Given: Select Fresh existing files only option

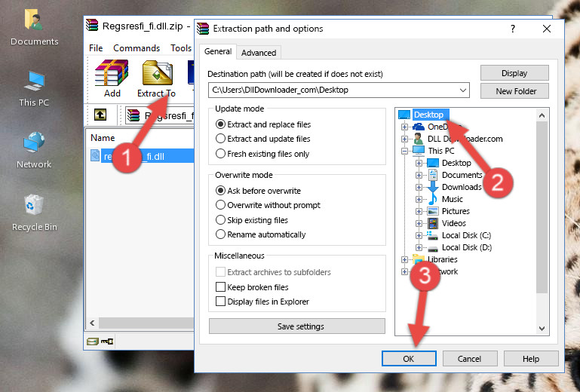Looking at the screenshot, I should pyautogui.click(x=220, y=154).
